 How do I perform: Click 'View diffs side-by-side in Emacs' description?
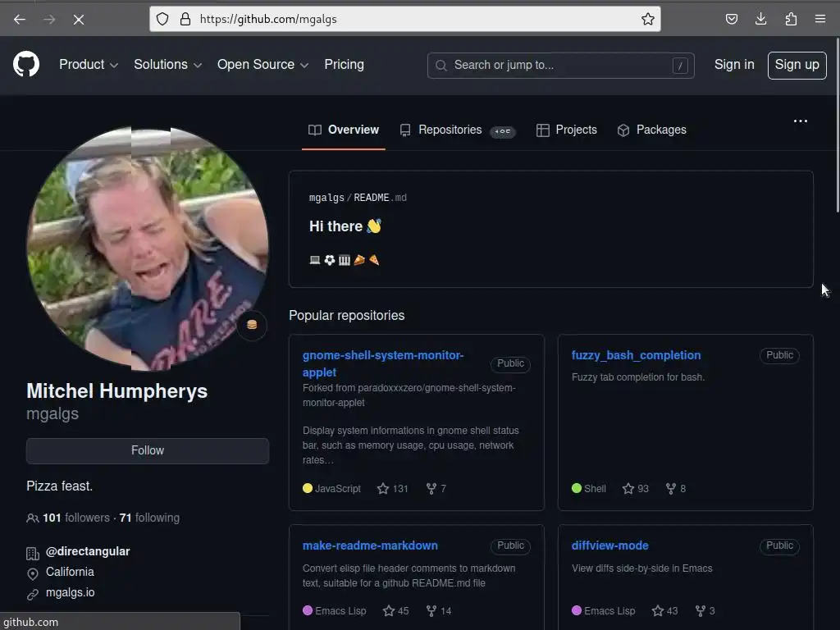click(641, 568)
